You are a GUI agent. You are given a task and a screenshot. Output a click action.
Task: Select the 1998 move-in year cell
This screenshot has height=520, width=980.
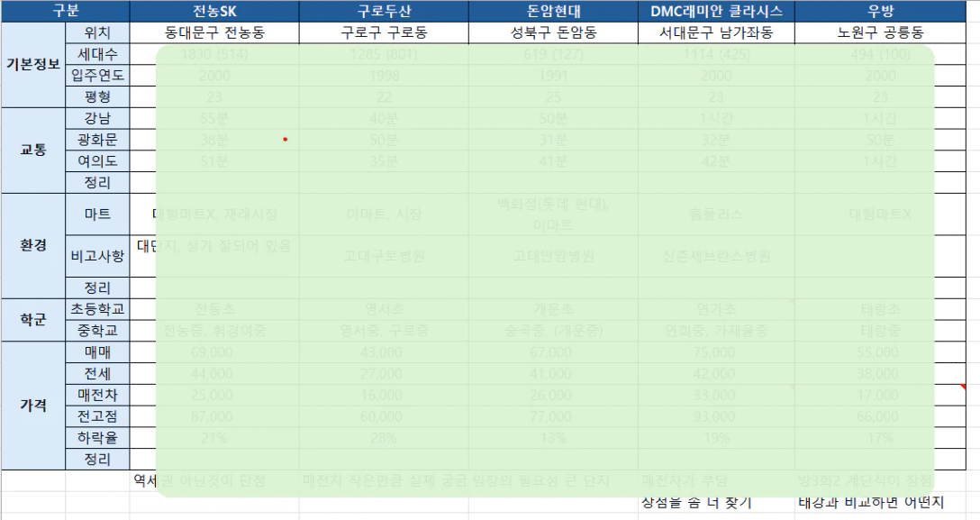pos(384,76)
